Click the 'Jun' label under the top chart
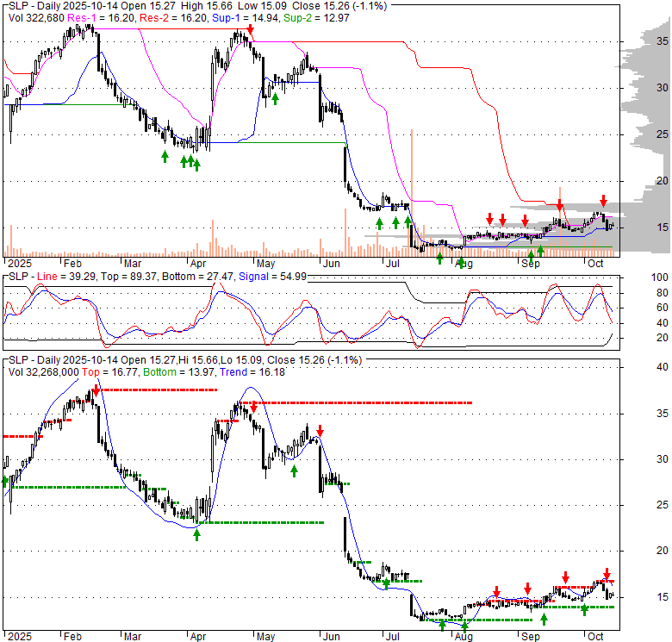This screenshot has width=672, height=642. 332,264
